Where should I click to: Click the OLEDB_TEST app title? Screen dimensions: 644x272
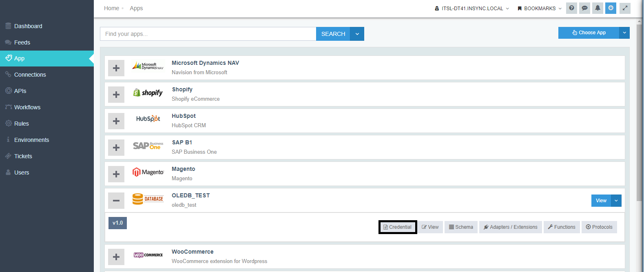[x=190, y=195]
